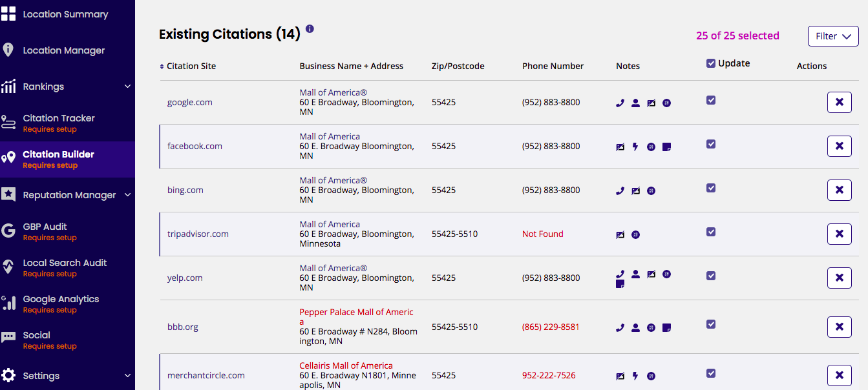Delete the yelp.com citation row
Viewport: 868px width, 390px height.
point(839,278)
